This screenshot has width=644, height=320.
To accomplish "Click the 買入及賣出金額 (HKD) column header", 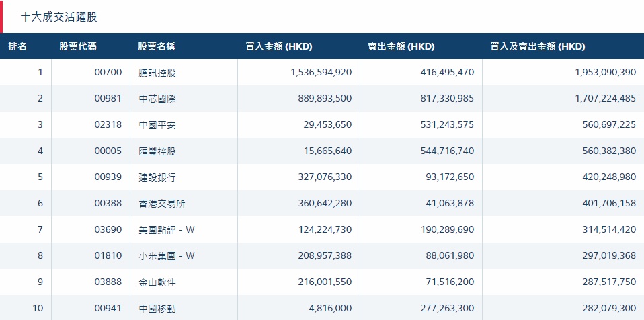I will pyautogui.click(x=538, y=47).
